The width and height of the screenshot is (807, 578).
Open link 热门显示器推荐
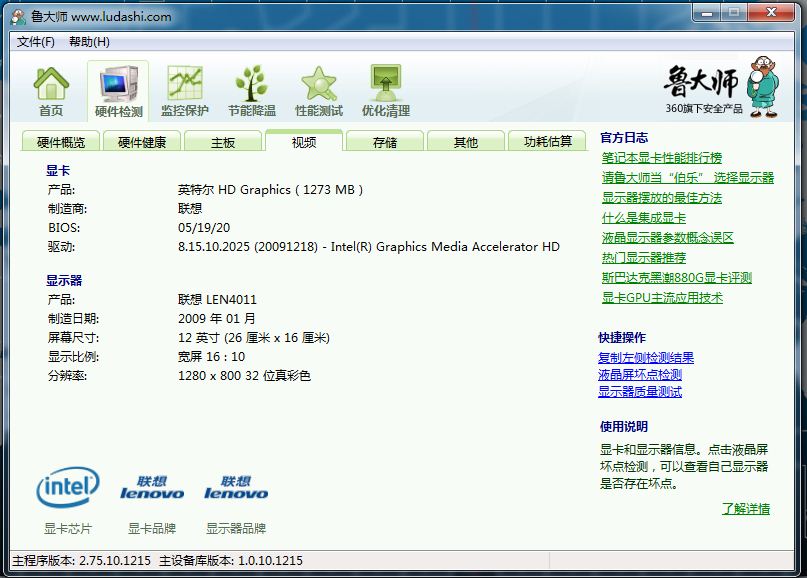[644, 258]
